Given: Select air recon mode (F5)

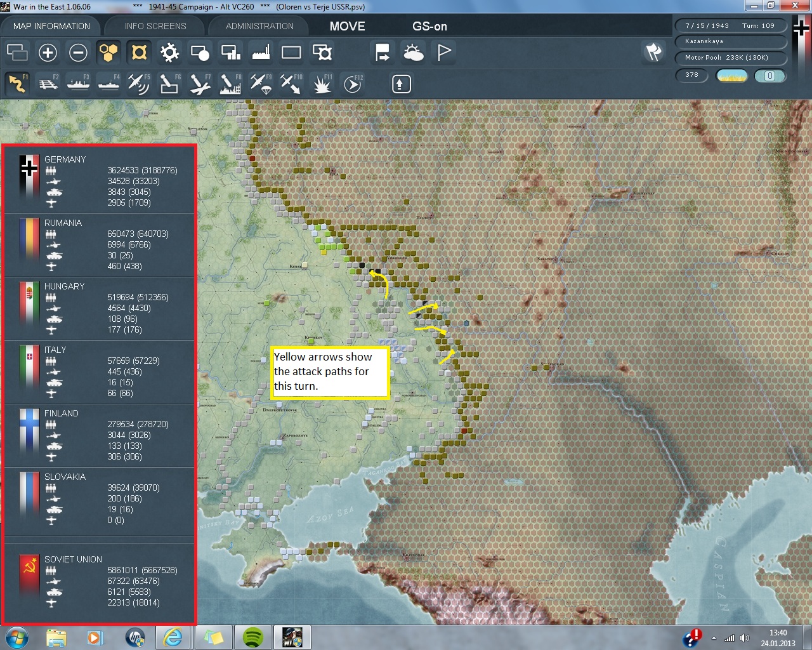Looking at the screenshot, I should tap(138, 84).
